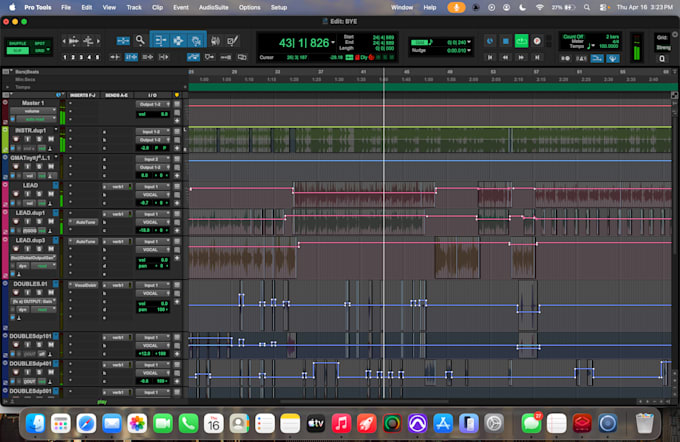Enable SLIP edit mode
Viewport: 680px width, 442px height.
(17, 50)
